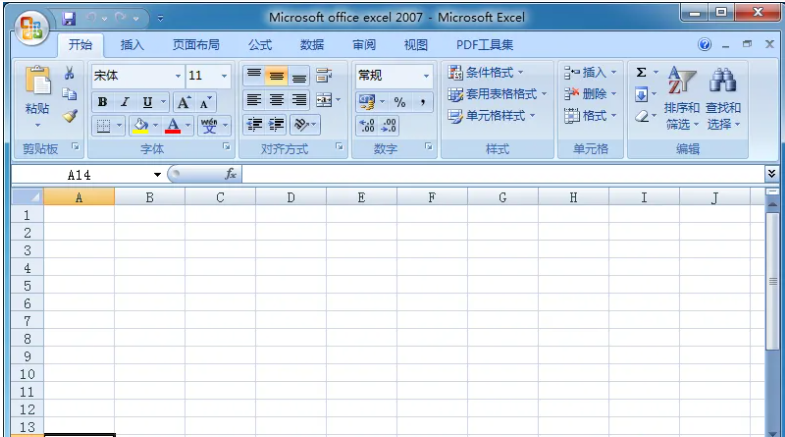Toggle Italic formatting
The width and height of the screenshot is (785, 437).
[125, 102]
